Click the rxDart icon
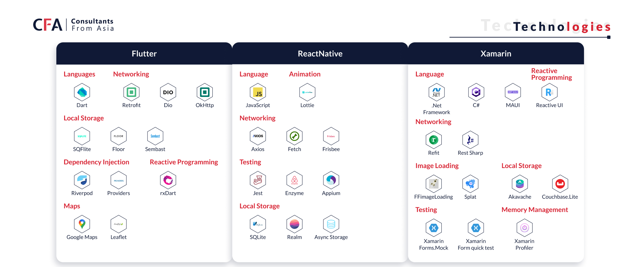The height and width of the screenshot is (267, 644). click(x=168, y=180)
